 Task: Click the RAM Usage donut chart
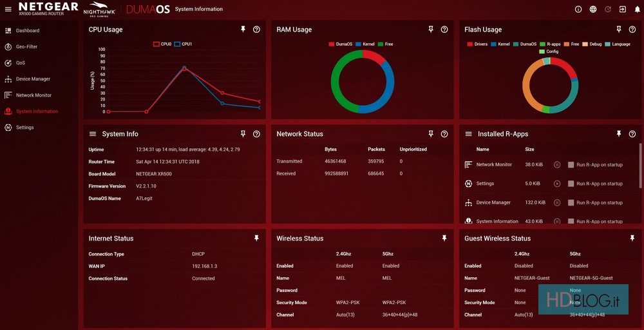[363, 82]
